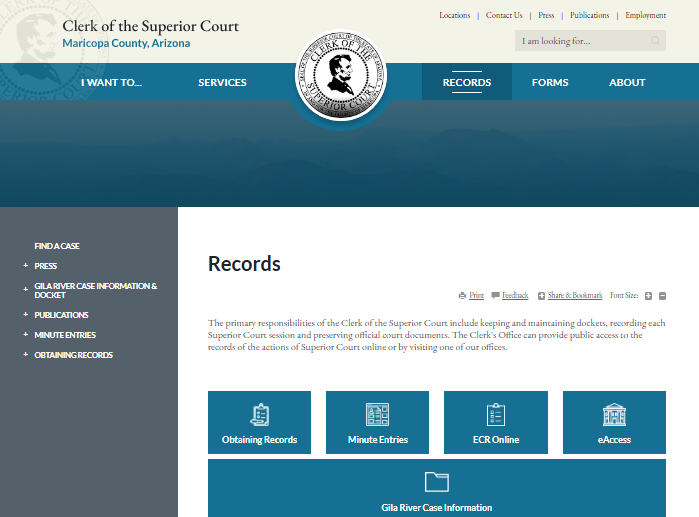Viewport: 699px width, 517px height.
Task: Click the ECR Online document icon
Action: pos(496,414)
